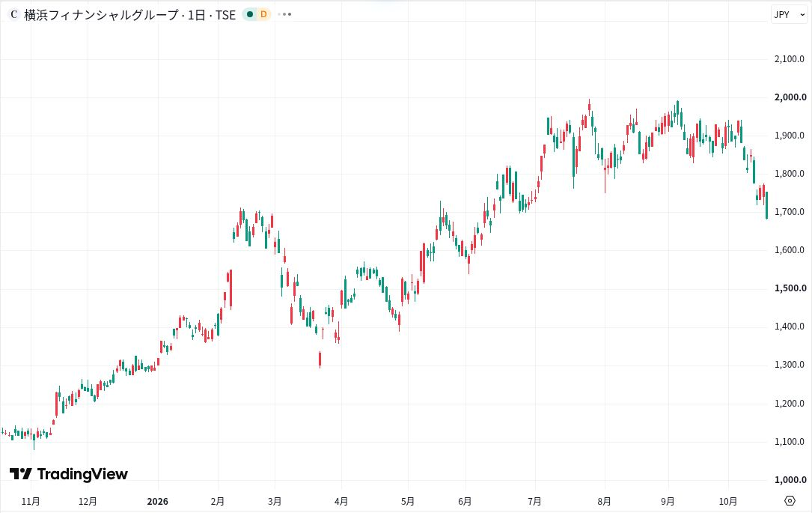The width and height of the screenshot is (812, 513).
Task: Click the "12月" time axis label
Action: 88,502
